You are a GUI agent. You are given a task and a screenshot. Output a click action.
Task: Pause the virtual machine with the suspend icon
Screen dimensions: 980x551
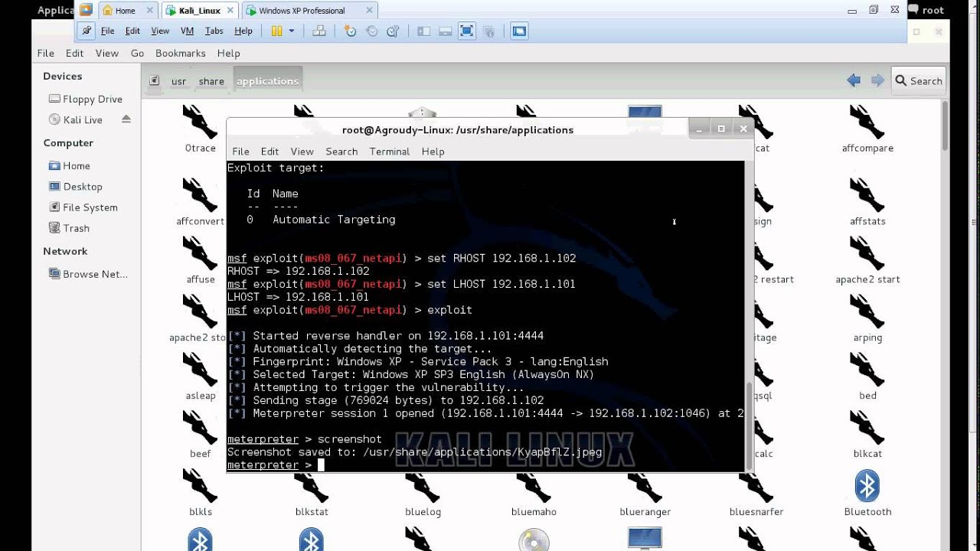[x=277, y=31]
